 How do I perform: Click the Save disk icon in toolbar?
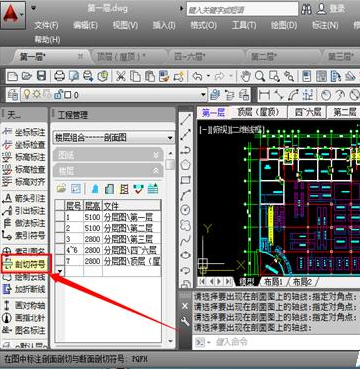tap(41, 76)
